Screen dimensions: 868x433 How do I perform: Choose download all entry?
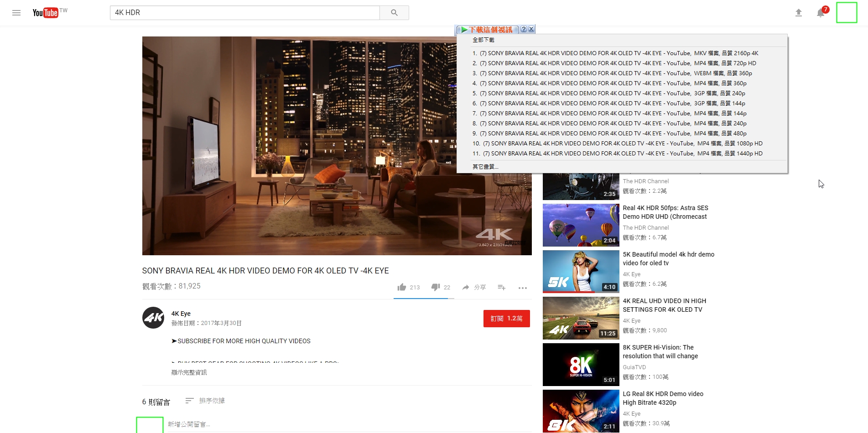click(x=483, y=40)
